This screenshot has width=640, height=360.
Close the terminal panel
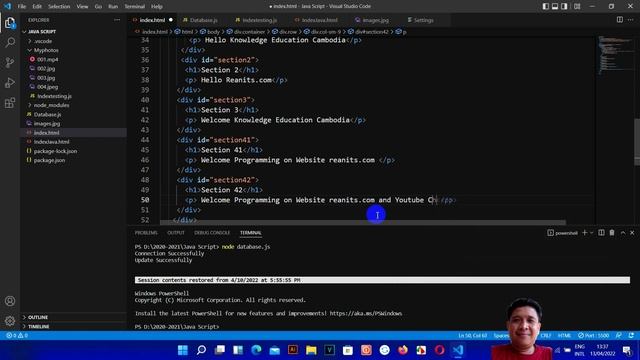632,233
